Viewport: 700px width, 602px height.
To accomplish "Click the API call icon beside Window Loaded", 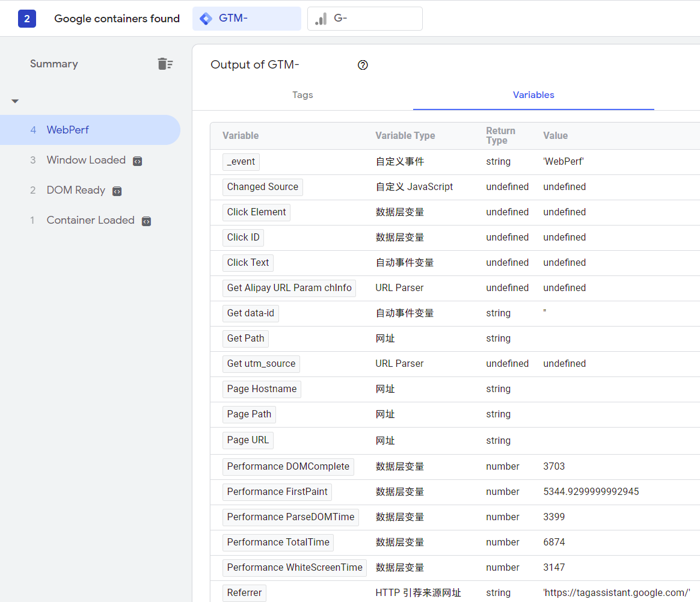I will 138,161.
